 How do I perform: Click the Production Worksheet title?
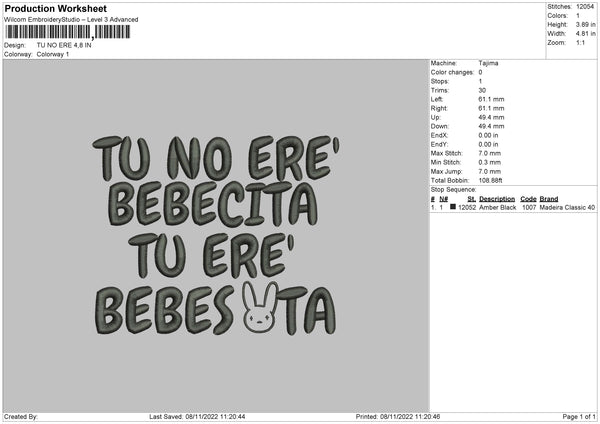tap(56, 8)
